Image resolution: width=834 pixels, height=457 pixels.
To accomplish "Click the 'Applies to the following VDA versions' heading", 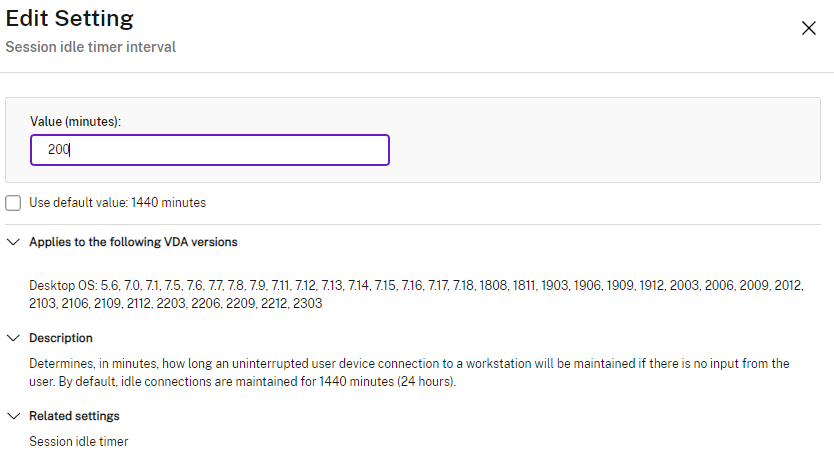I will (x=133, y=242).
